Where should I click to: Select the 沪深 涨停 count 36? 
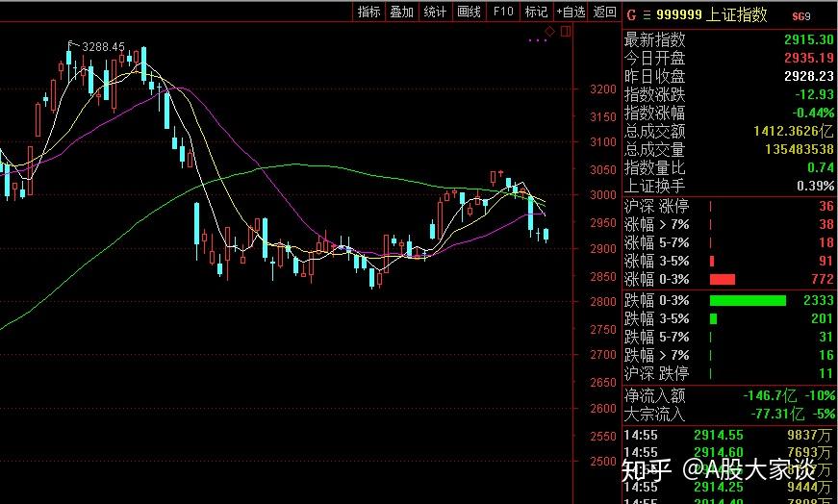click(x=826, y=206)
